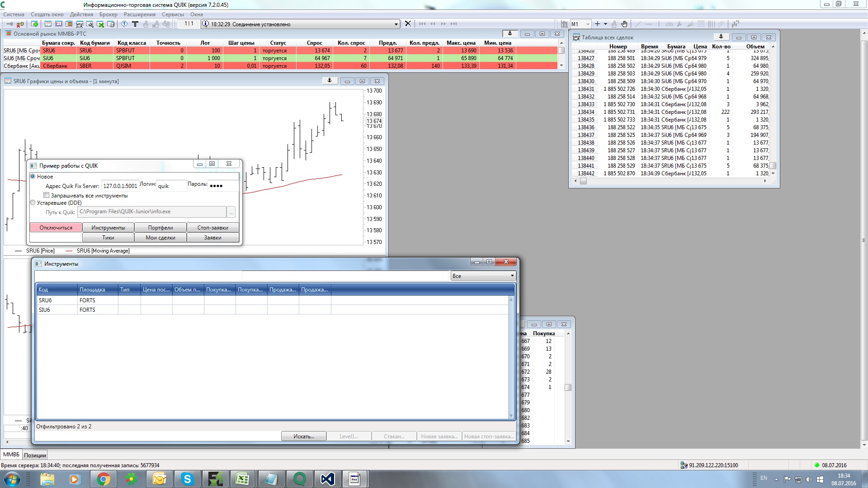Click the Логин input field

[x=171, y=186]
